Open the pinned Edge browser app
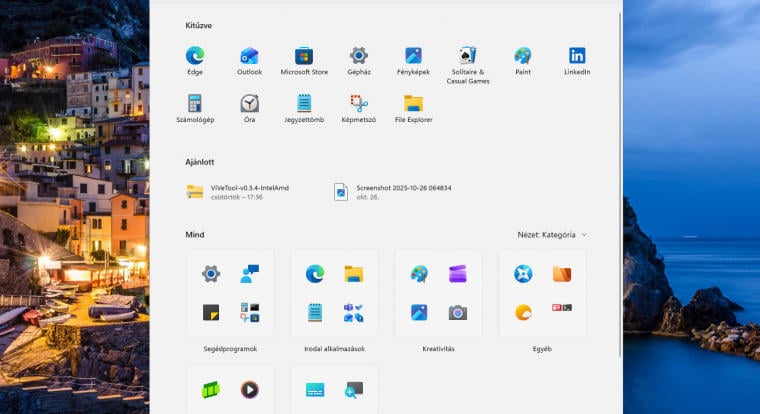760x414 pixels. [195, 61]
